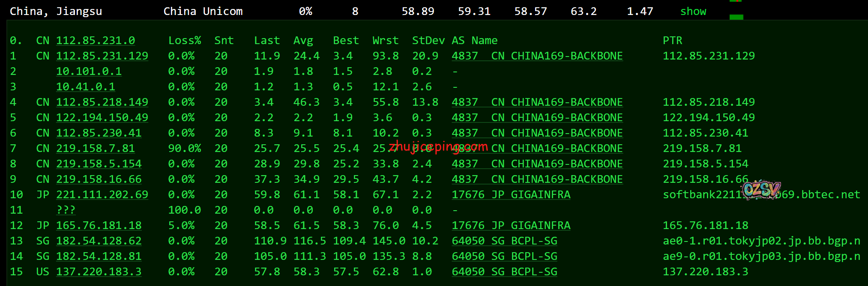Open Japan hop IP 221.111.202.69
This screenshot has width=868, height=286.
tap(102, 195)
